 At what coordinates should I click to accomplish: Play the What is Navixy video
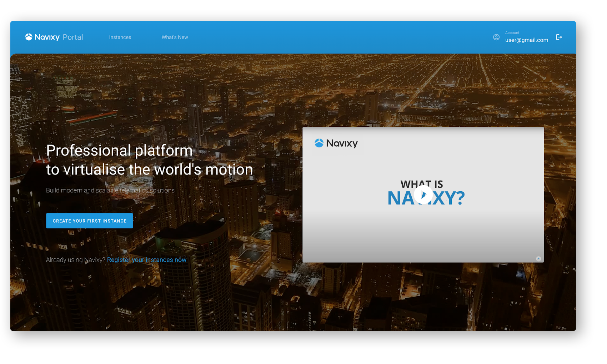pos(423,194)
